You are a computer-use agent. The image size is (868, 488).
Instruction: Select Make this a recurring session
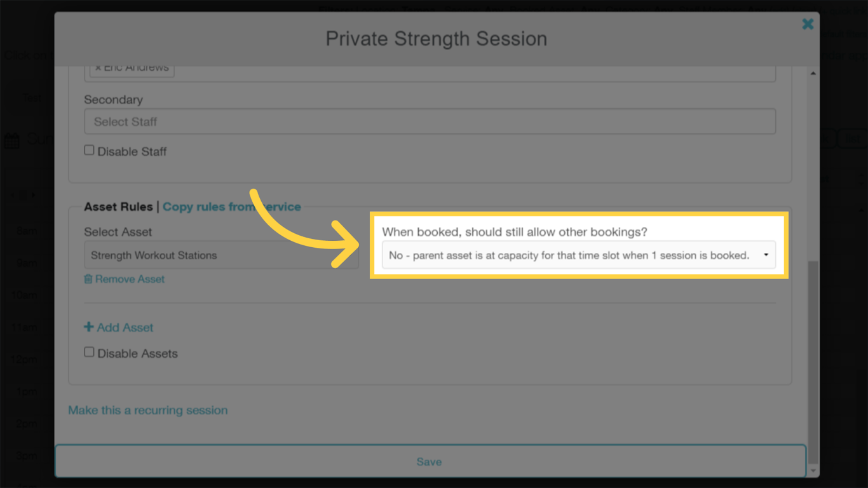[147, 410]
